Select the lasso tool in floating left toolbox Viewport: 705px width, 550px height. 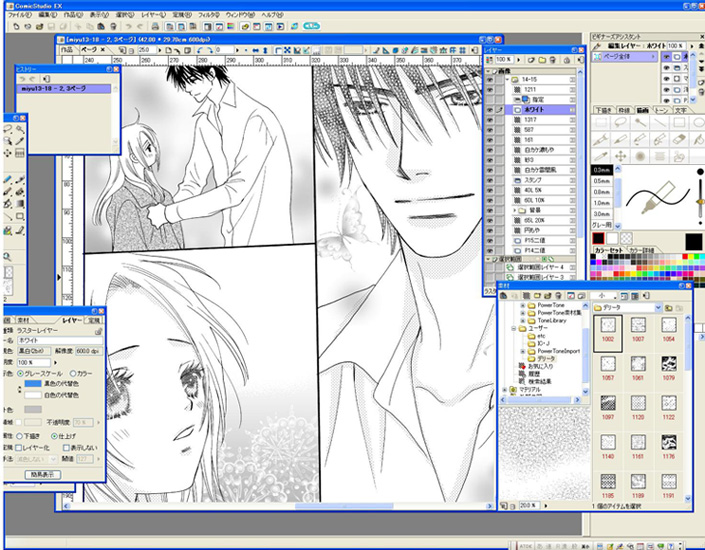click(x=7, y=129)
